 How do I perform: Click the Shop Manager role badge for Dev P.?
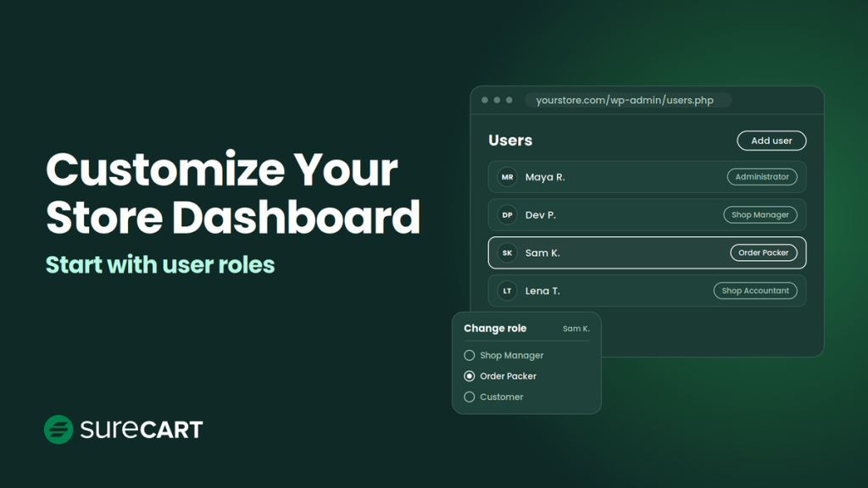[760, 214]
